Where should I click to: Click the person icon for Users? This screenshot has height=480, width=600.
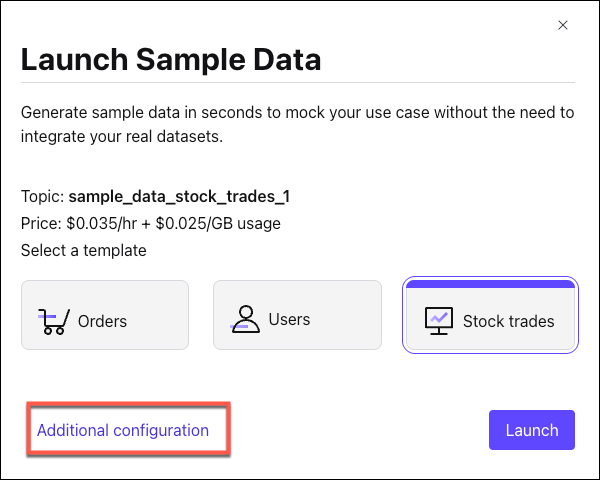click(x=245, y=319)
